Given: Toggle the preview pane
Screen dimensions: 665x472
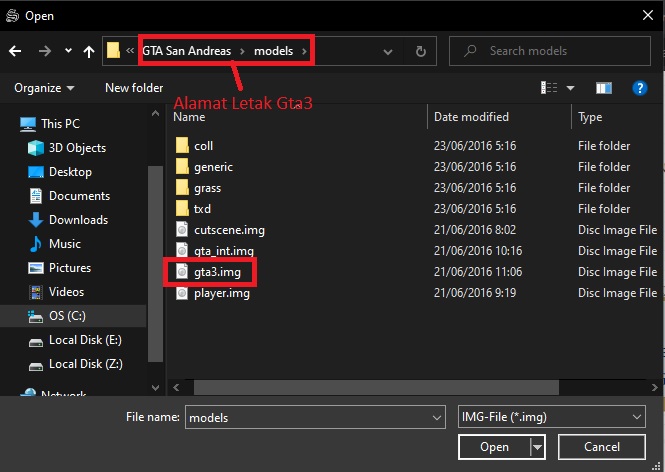Looking at the screenshot, I should (604, 88).
